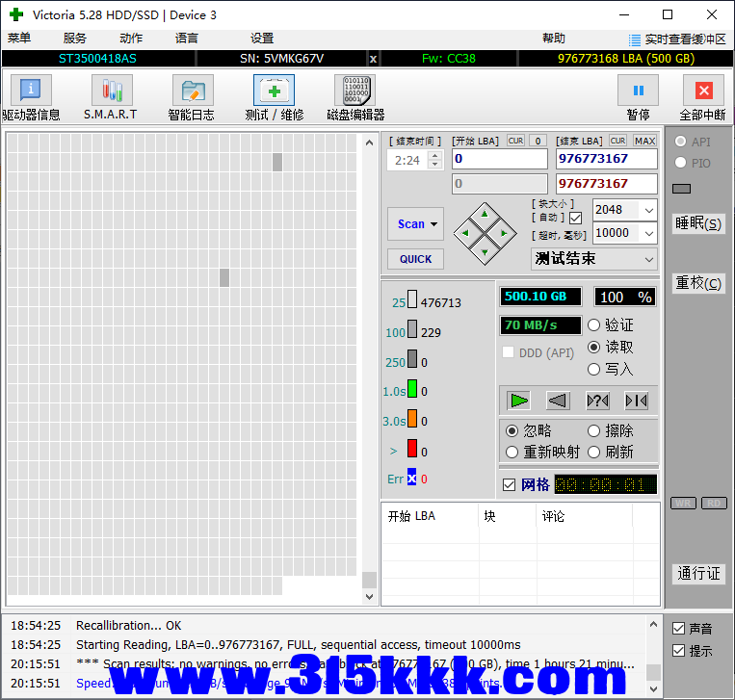This screenshot has height=700, width=735.
Task: Click the red 全部中断 abort-all icon
Action: pos(702,91)
